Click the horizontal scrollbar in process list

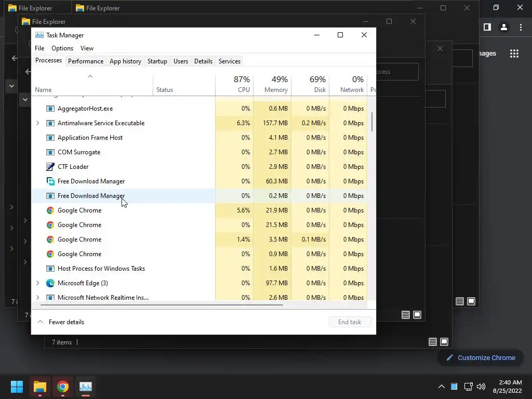pos(162,304)
